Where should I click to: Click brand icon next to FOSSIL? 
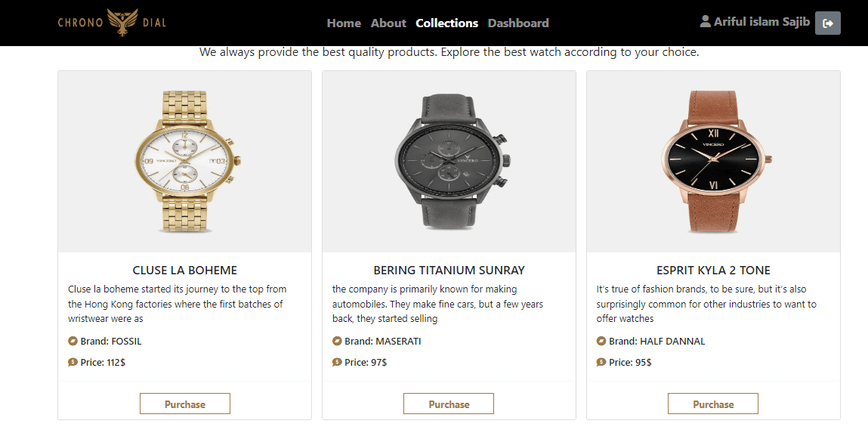[73, 342]
